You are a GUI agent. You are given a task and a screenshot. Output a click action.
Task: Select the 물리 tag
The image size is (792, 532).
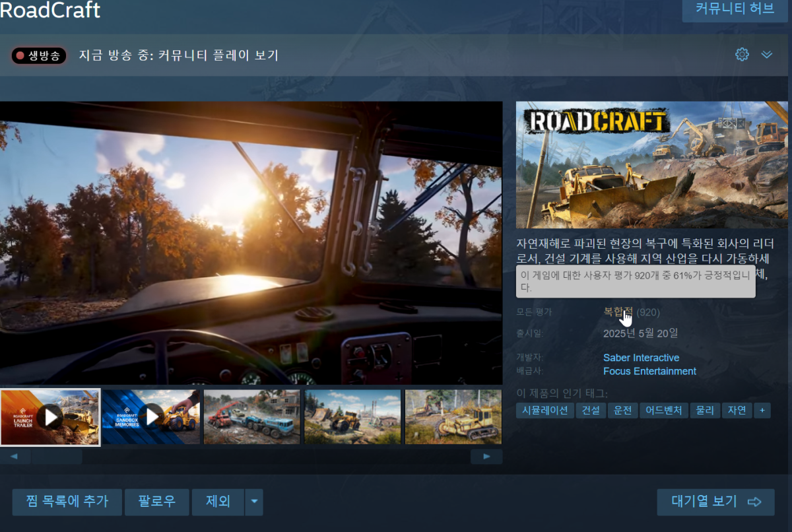(705, 410)
